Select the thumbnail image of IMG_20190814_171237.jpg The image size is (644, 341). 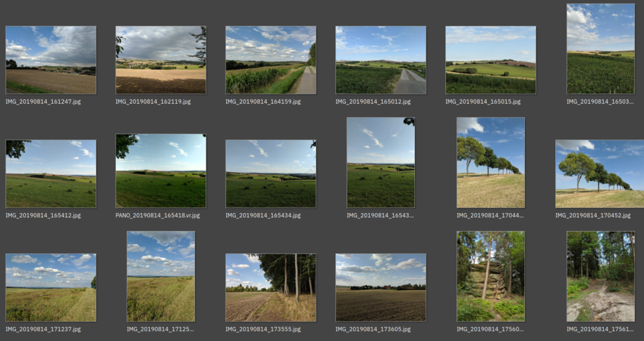point(51,288)
